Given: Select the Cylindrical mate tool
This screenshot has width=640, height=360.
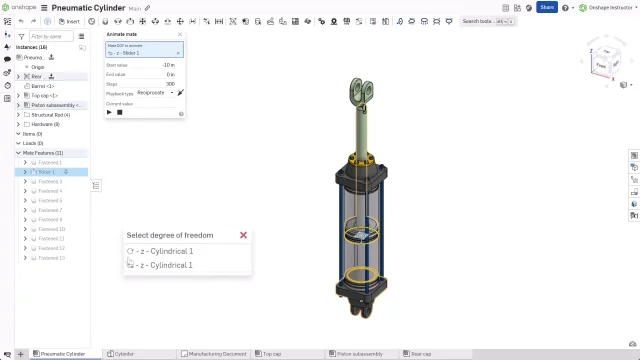Looking at the screenshot, I should [x=155, y=21].
